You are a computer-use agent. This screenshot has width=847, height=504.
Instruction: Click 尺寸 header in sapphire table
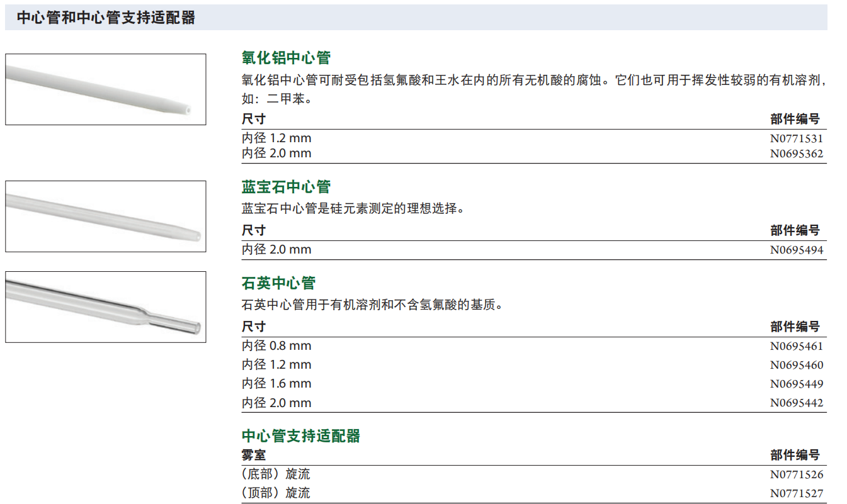254,230
